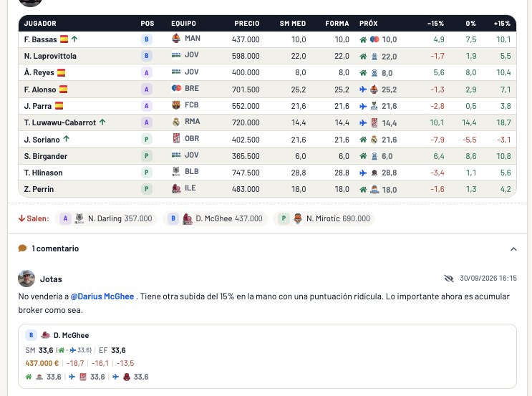Click away plane icon in T. Hlinason row
This screenshot has height=396, width=532.
(x=363, y=173)
